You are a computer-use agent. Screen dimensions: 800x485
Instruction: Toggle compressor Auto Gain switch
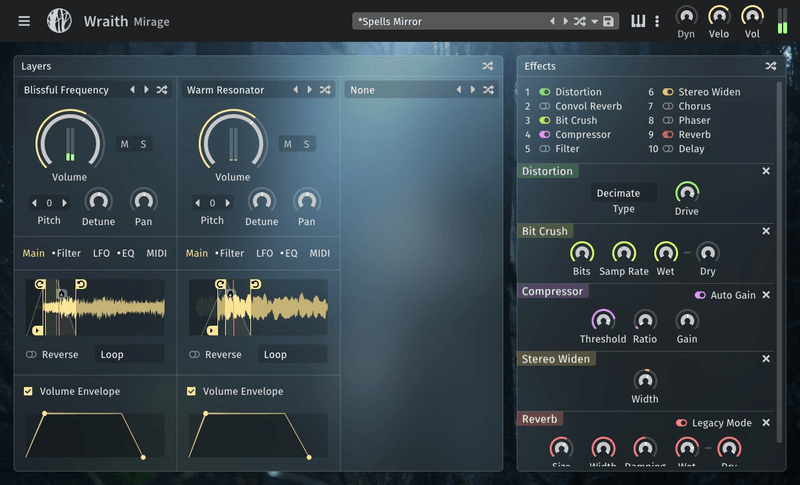tap(700, 295)
